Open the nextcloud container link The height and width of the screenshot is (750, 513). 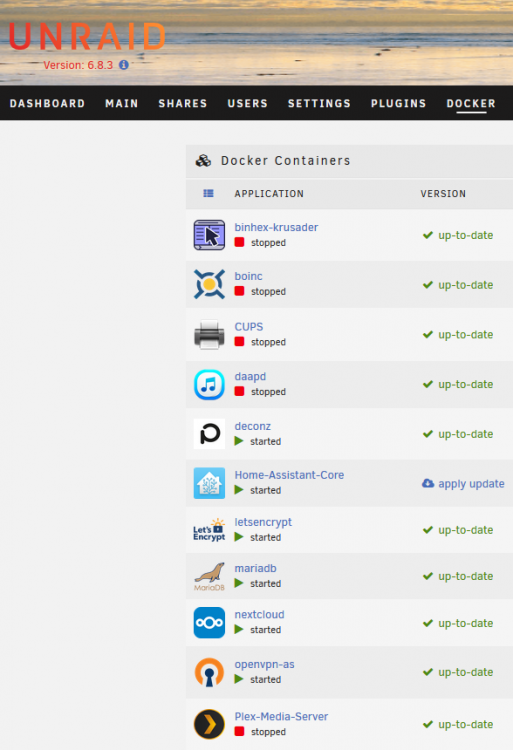(x=259, y=614)
